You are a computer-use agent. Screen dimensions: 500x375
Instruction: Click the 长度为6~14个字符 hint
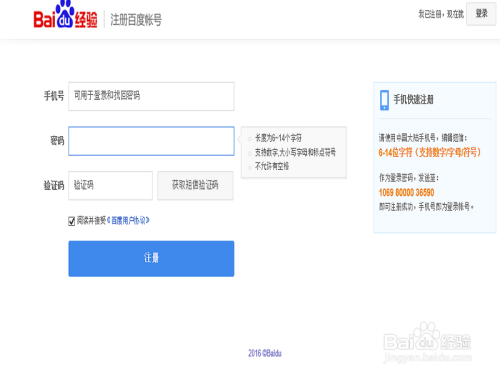tap(278, 138)
